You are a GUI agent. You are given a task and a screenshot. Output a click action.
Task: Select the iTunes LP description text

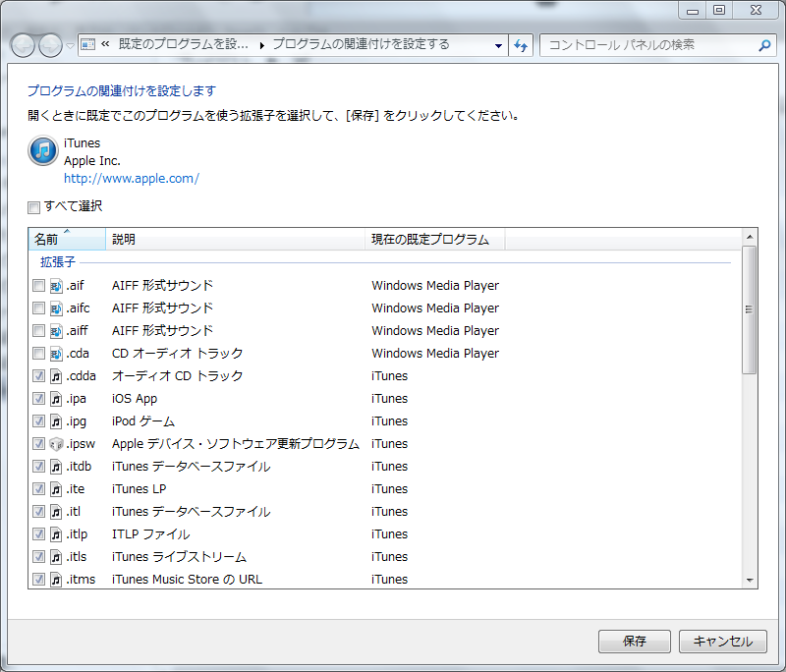[x=139, y=489]
